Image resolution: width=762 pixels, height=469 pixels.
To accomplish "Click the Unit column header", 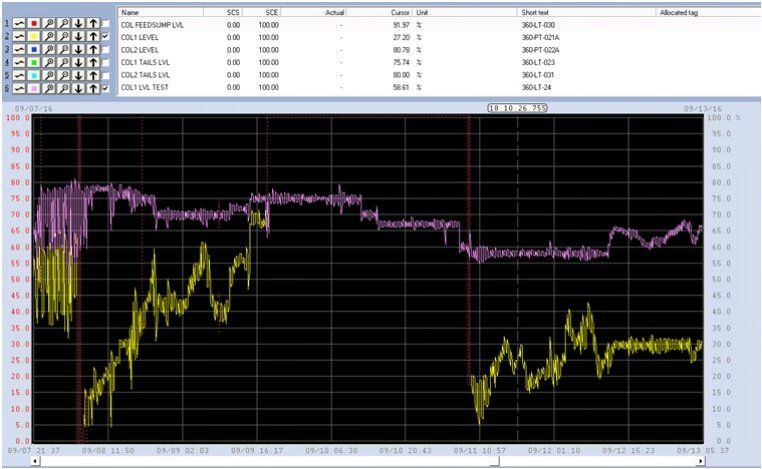I will tap(465, 12).
